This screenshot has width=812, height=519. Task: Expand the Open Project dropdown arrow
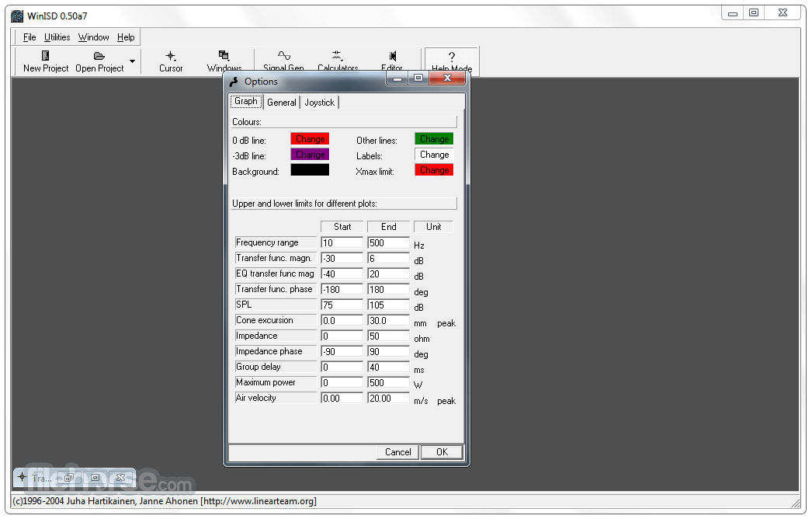pos(133,61)
